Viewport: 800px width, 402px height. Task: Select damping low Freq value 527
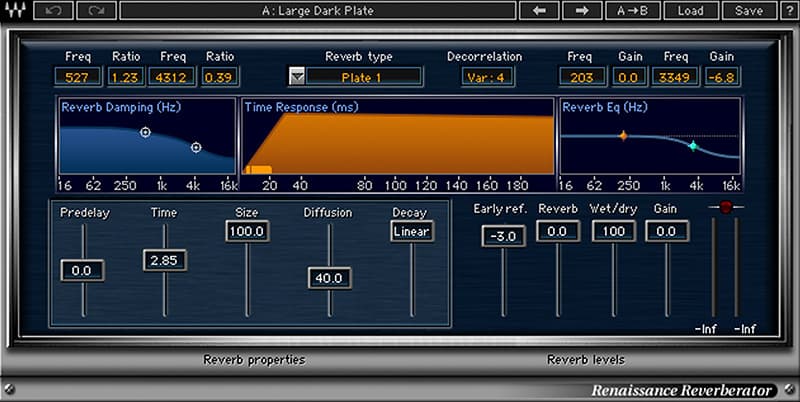tap(77, 77)
